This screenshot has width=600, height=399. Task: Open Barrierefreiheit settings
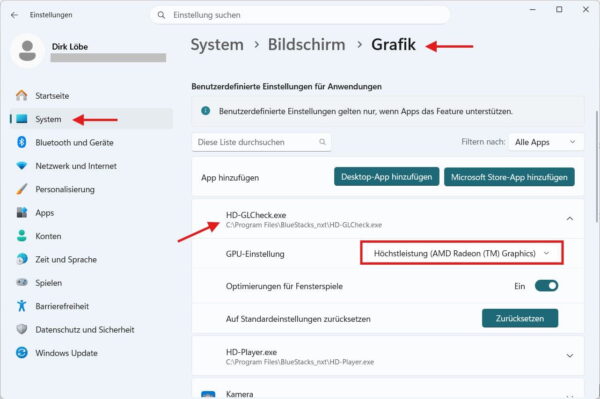click(91, 306)
